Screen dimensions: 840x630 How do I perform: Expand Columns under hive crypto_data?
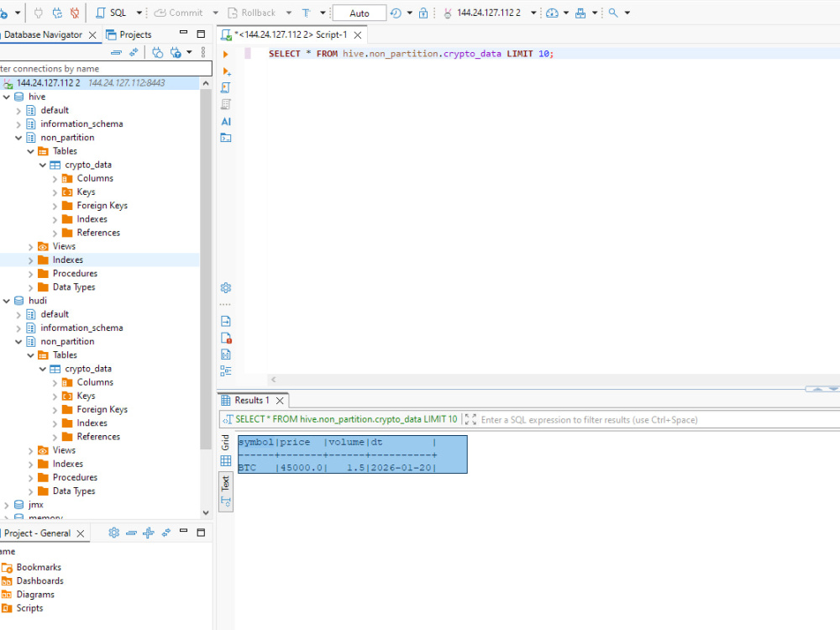tap(55, 179)
